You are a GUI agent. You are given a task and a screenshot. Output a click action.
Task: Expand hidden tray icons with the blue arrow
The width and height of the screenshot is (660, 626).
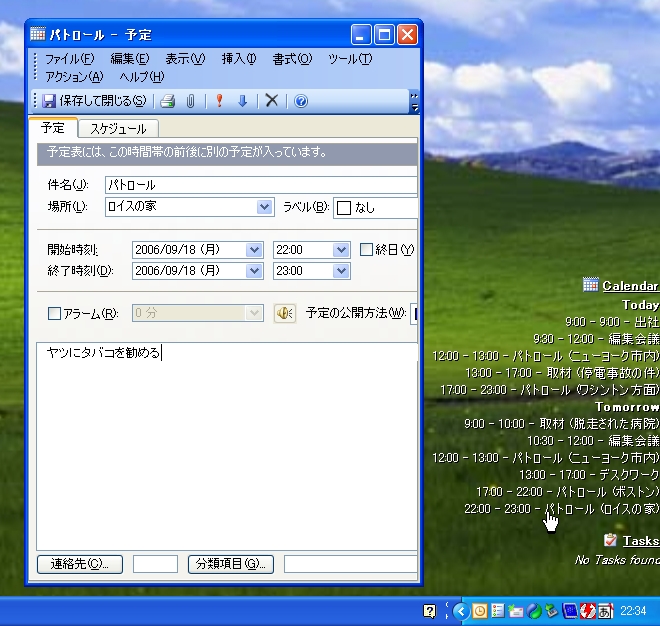(x=460, y=610)
